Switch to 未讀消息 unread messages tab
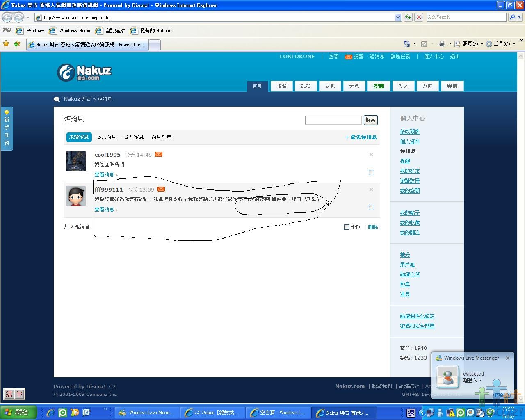This screenshot has height=420, width=525. [79, 137]
